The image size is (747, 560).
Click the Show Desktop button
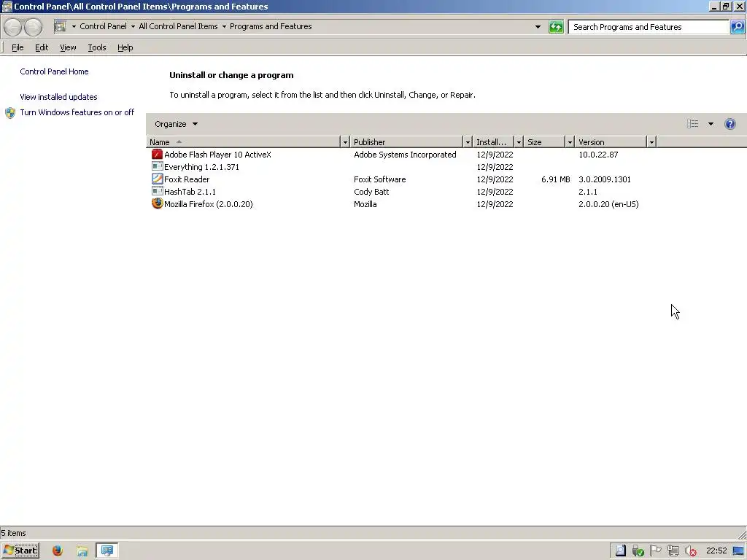pyautogui.click(x=739, y=551)
